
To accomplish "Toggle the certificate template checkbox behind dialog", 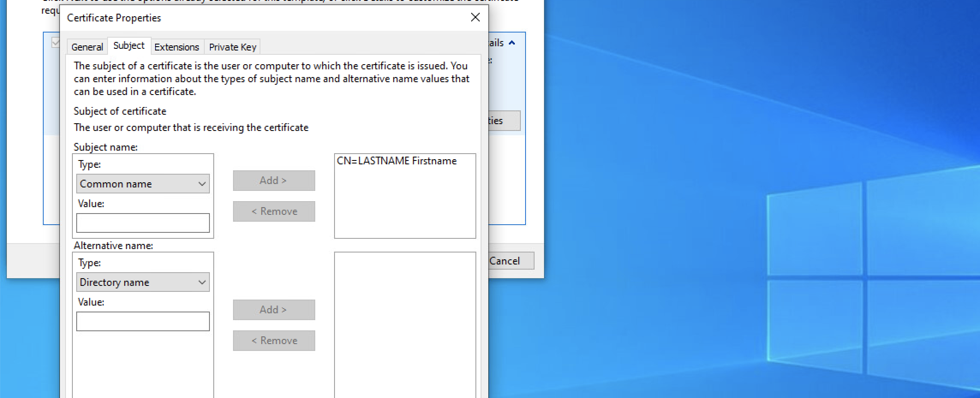I will tap(54, 42).
